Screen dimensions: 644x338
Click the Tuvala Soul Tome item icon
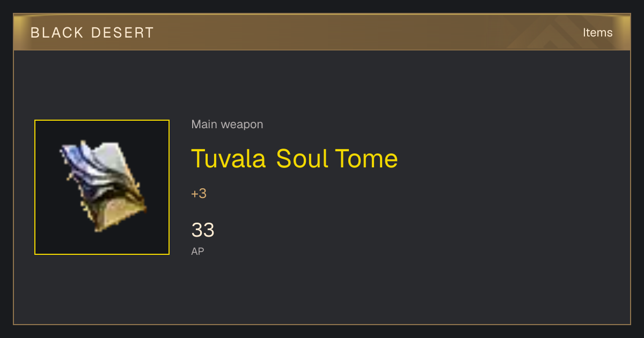pyautogui.click(x=102, y=187)
